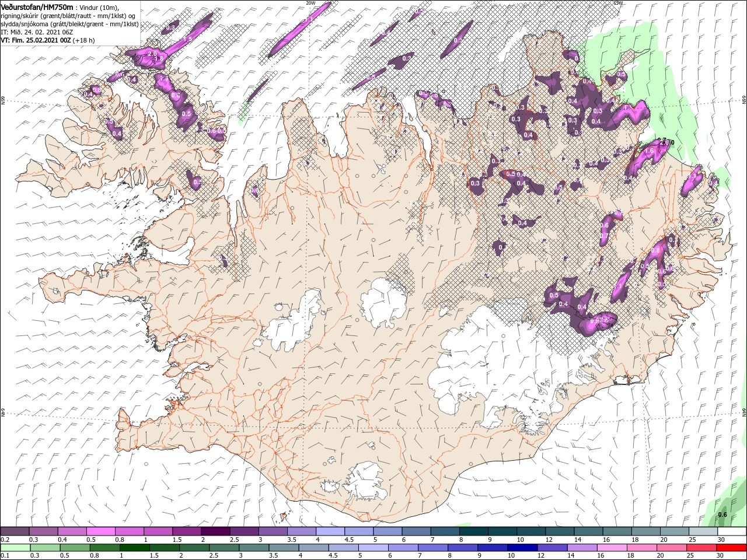Viewport: 747px width, 560px height.
Task: Click the "VT: Fim. 25.02.2021 00Z" valid-time text
Action: 36,40
